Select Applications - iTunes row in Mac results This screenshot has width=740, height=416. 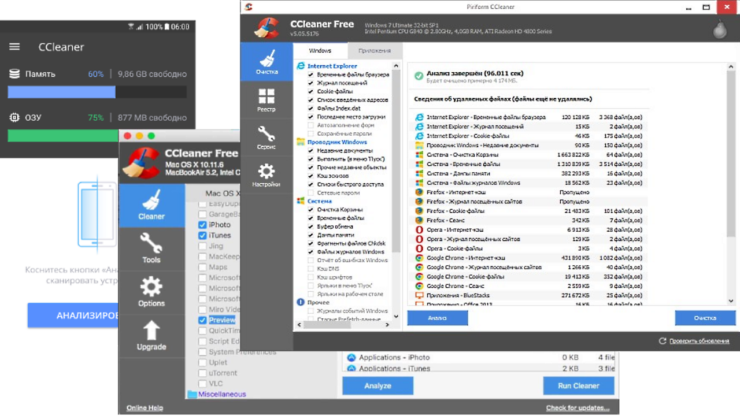tap(480, 368)
